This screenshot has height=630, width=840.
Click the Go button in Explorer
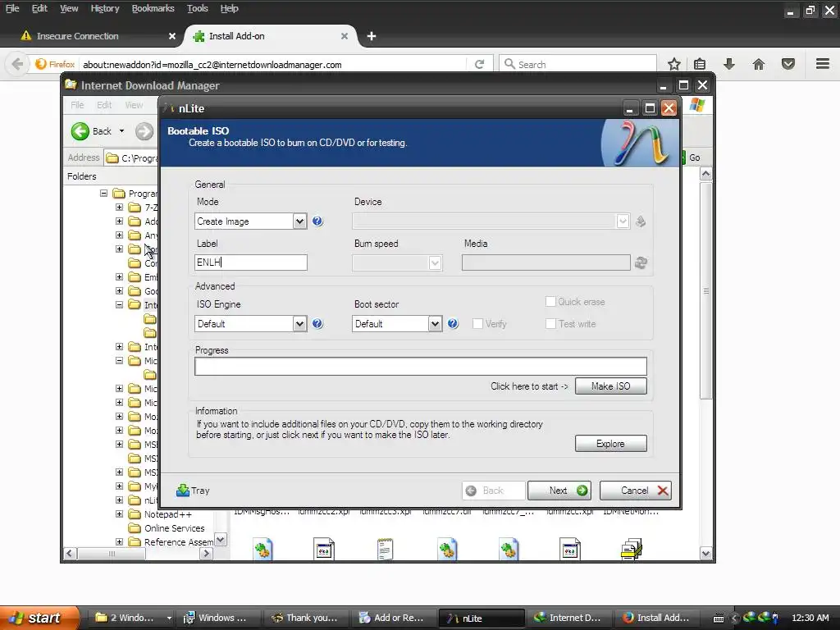coord(691,157)
